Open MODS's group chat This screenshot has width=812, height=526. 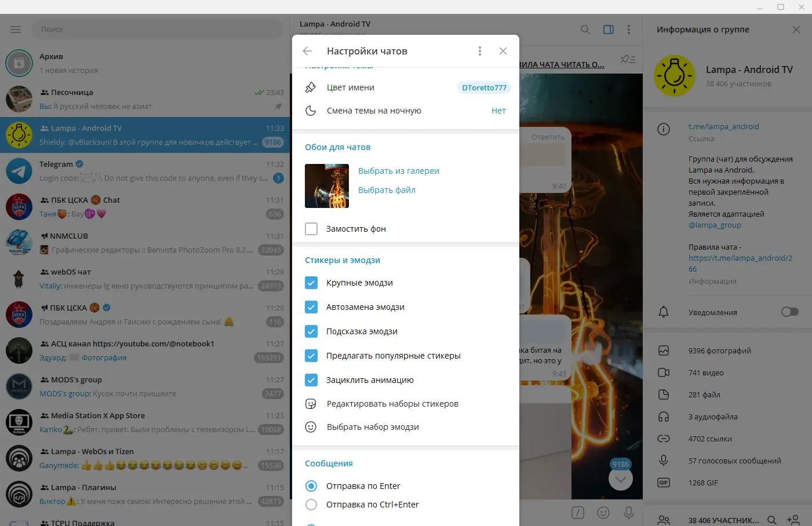[x=145, y=386]
